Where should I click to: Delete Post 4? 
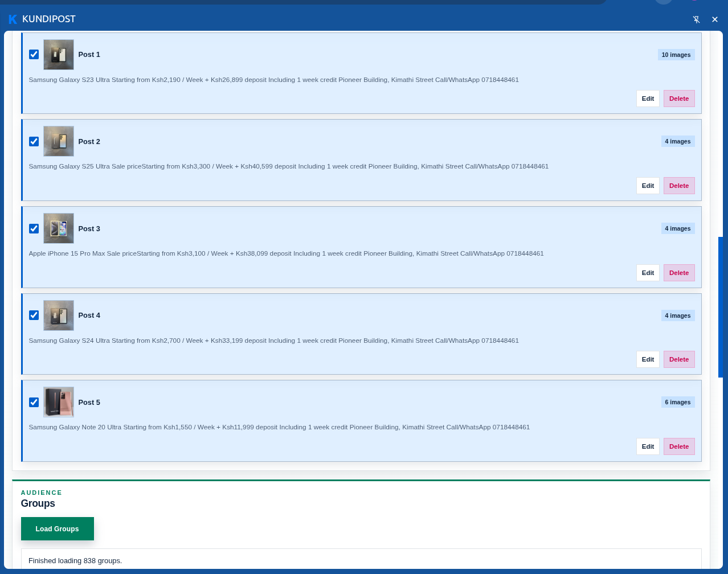tap(679, 359)
